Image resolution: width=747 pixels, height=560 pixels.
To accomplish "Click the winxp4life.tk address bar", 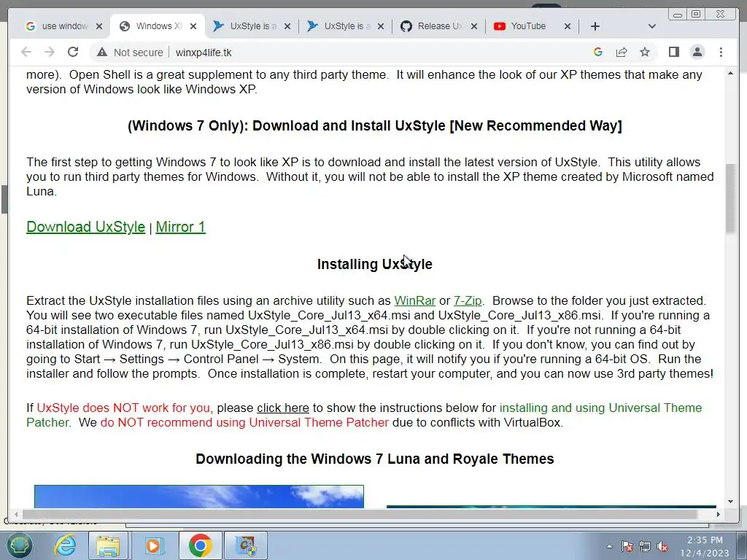I will (x=204, y=52).
